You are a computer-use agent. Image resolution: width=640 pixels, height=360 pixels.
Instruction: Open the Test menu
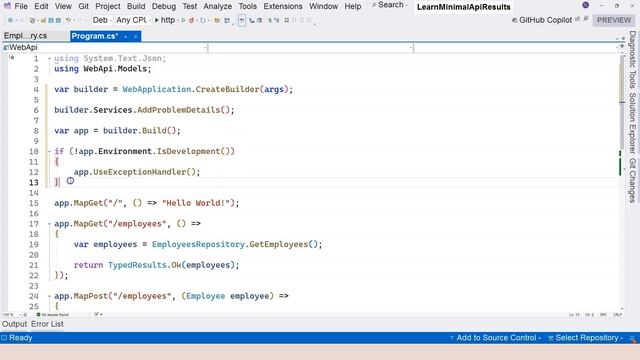pyautogui.click(x=189, y=6)
